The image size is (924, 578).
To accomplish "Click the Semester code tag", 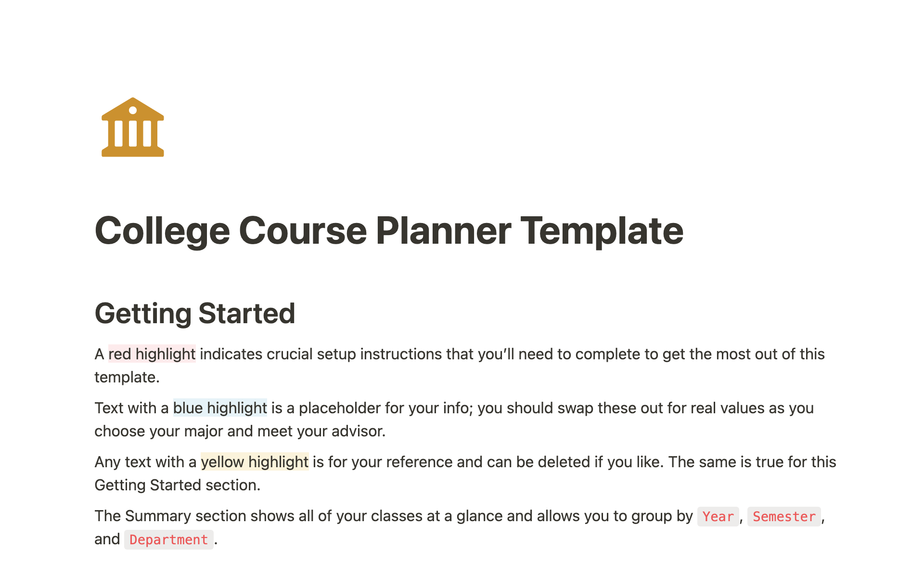I will 783,516.
